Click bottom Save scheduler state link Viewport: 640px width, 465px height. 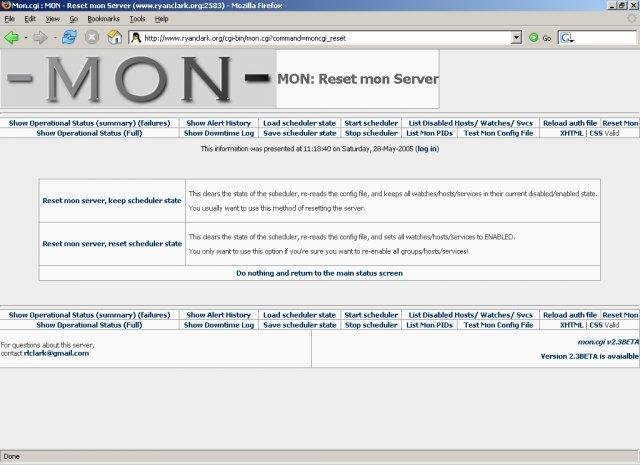(300, 325)
